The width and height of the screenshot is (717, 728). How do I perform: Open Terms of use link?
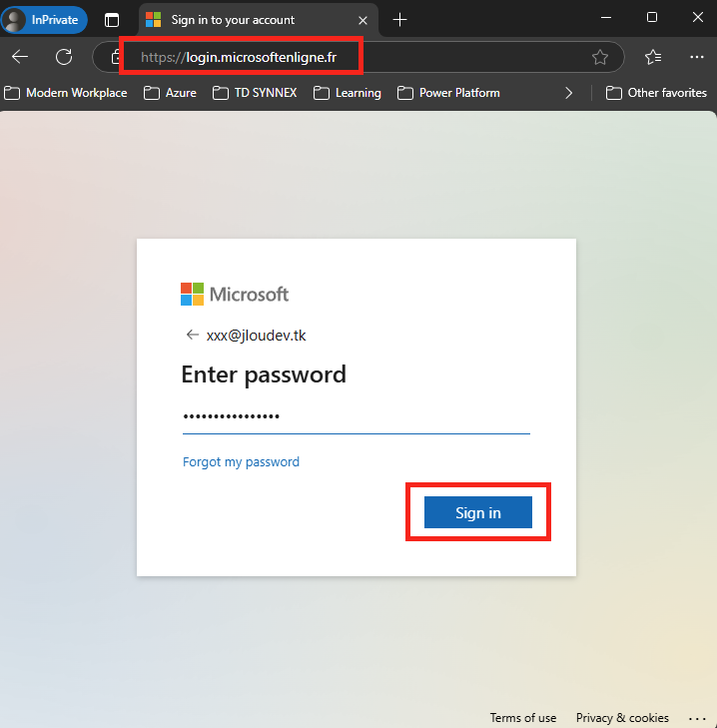(523, 718)
